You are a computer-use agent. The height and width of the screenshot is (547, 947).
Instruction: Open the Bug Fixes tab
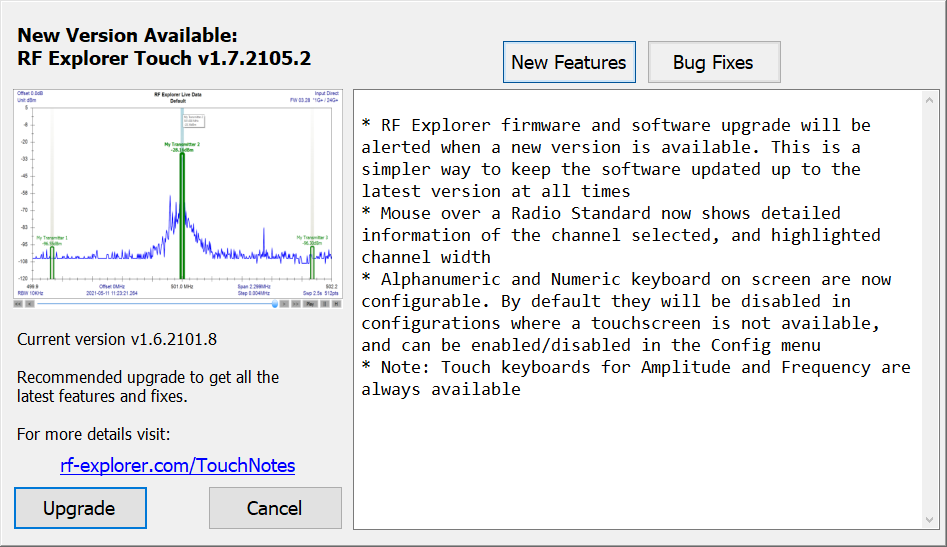coord(714,62)
